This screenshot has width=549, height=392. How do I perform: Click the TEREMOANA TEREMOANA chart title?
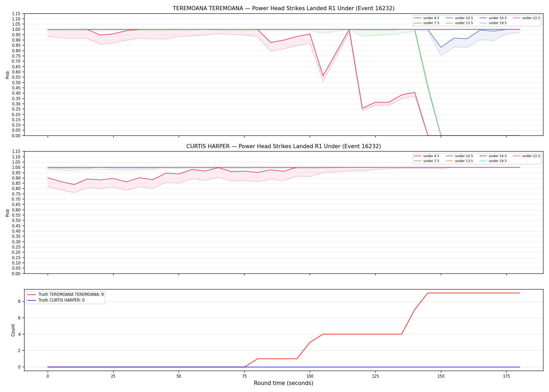tap(283, 8)
